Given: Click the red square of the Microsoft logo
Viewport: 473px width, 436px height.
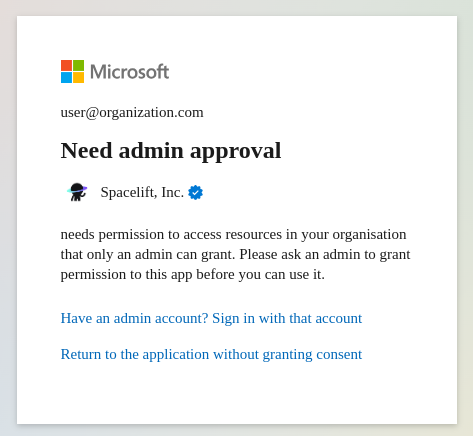Looking at the screenshot, I should click(x=66, y=65).
